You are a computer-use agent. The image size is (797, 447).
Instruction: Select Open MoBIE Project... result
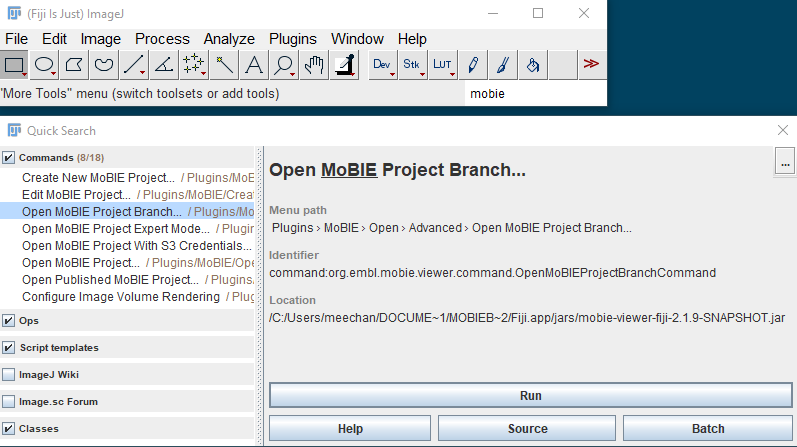127,263
